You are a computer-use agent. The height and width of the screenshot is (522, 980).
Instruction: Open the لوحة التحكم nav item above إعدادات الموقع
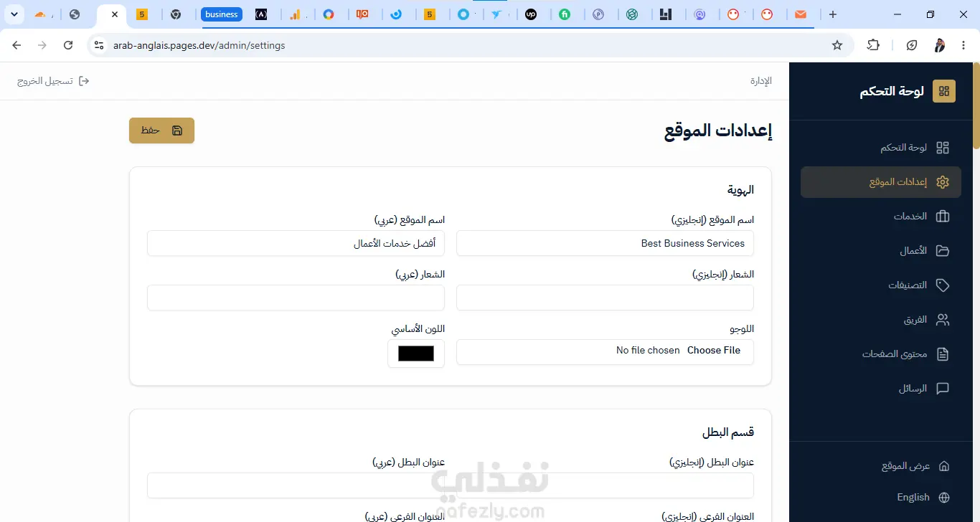pos(881,148)
